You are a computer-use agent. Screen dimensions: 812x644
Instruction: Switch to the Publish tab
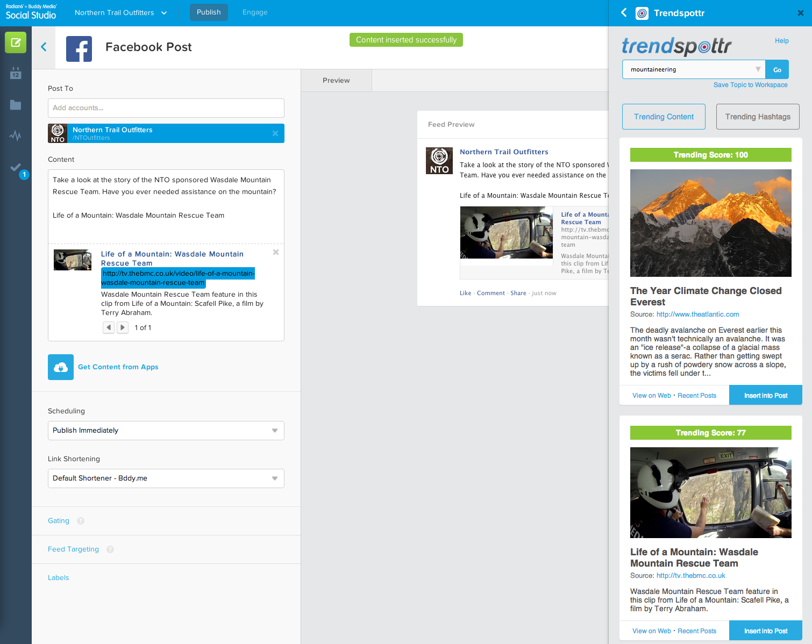coord(209,12)
